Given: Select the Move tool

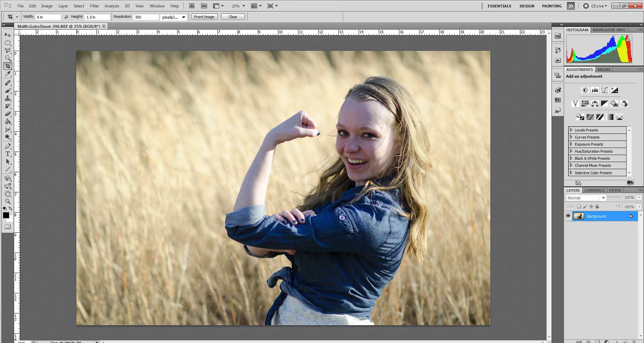Looking at the screenshot, I should [8, 35].
